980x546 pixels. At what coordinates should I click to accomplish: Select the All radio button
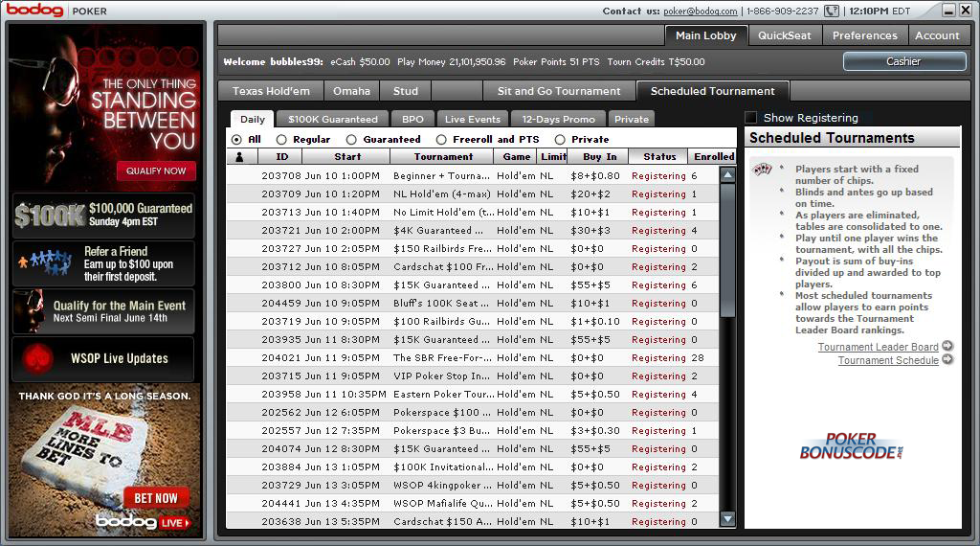[236, 140]
